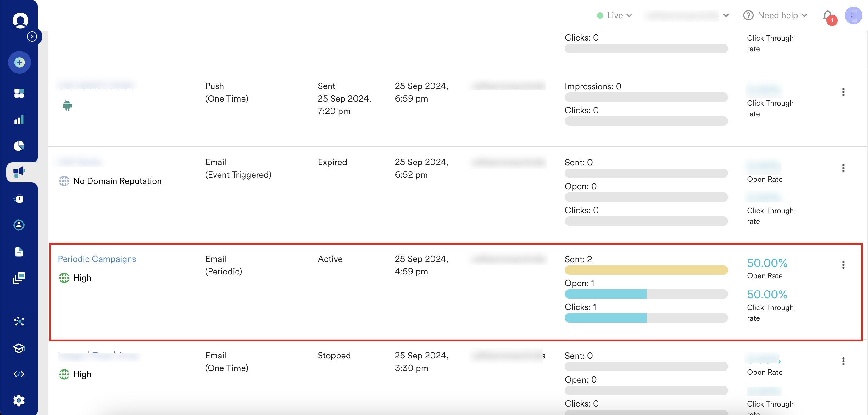The image size is (868, 415).
Task: Expand the Need help dropdown
Action: click(x=775, y=15)
